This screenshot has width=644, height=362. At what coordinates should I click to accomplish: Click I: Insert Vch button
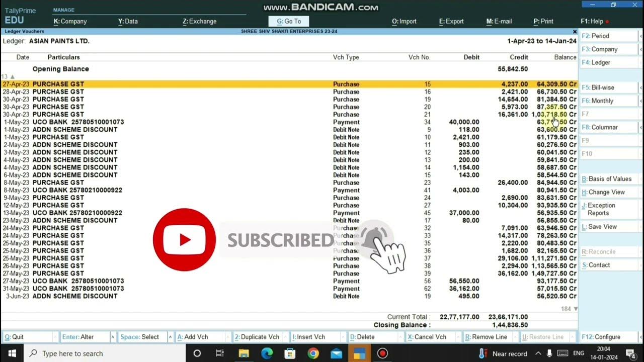tap(315, 337)
